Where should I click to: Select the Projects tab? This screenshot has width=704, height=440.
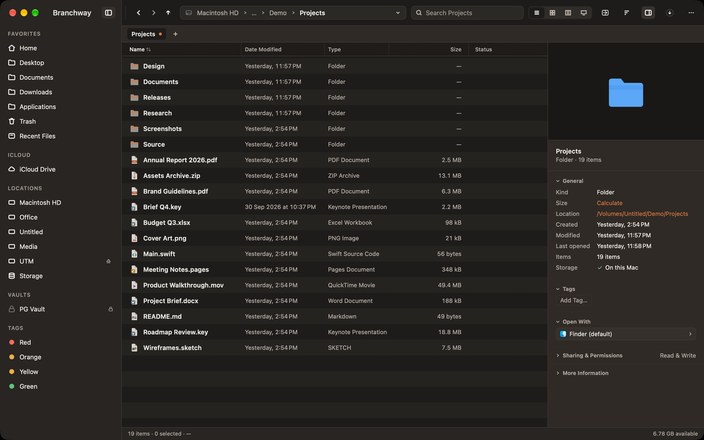146,34
